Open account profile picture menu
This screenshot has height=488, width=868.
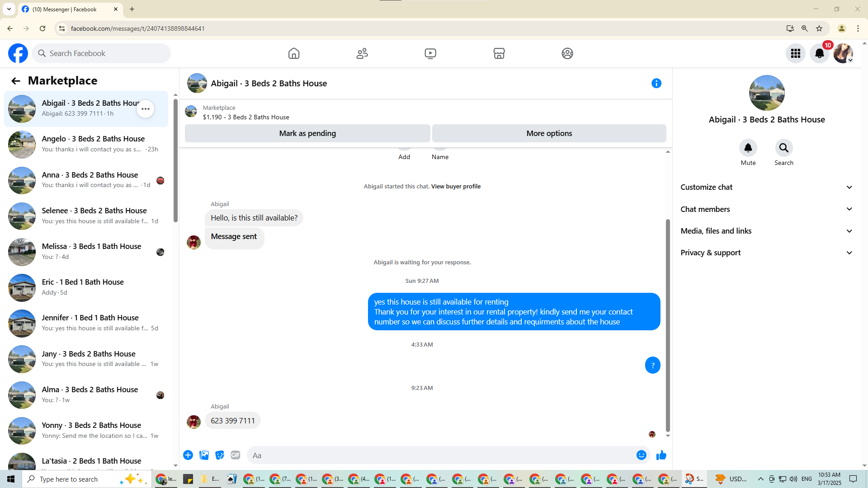click(843, 53)
